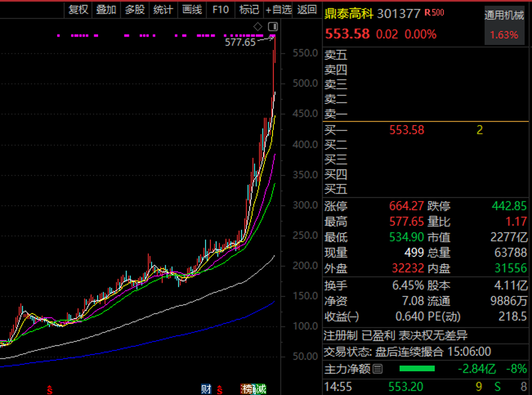Click the 内盘 value 31556

coord(511,268)
